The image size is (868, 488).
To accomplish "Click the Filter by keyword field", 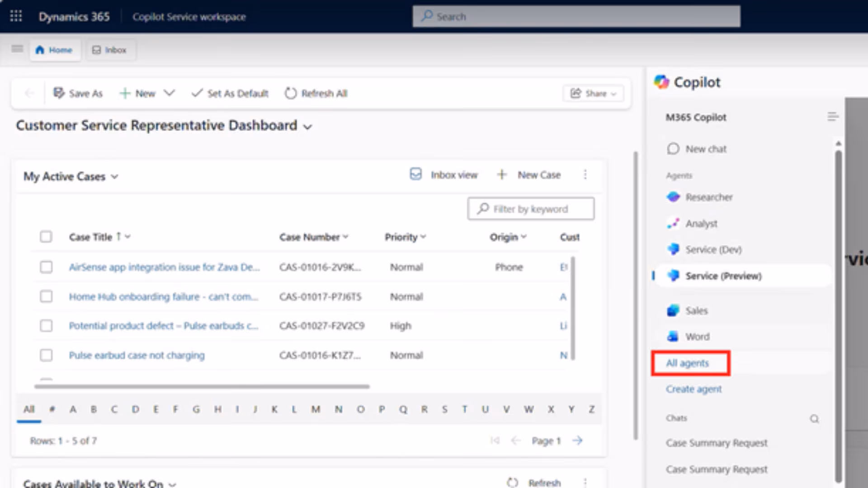I will pyautogui.click(x=531, y=209).
